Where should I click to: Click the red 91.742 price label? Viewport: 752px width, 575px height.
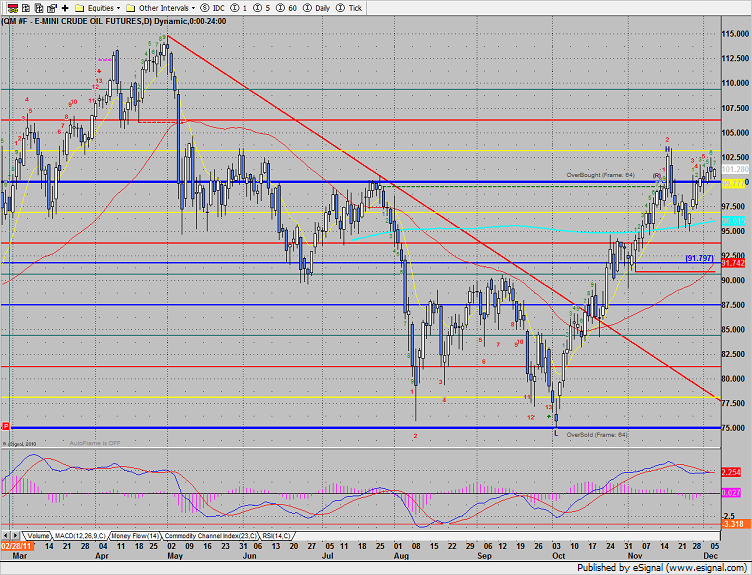tap(733, 263)
